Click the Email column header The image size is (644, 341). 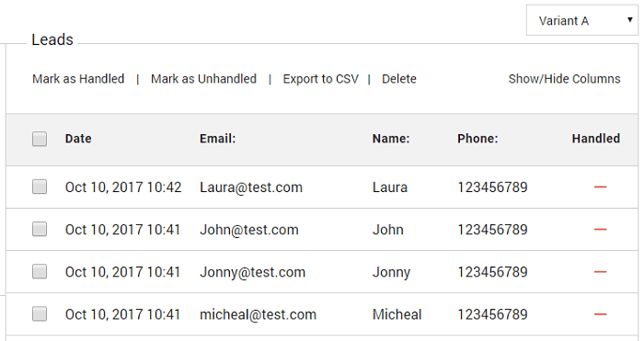click(218, 139)
